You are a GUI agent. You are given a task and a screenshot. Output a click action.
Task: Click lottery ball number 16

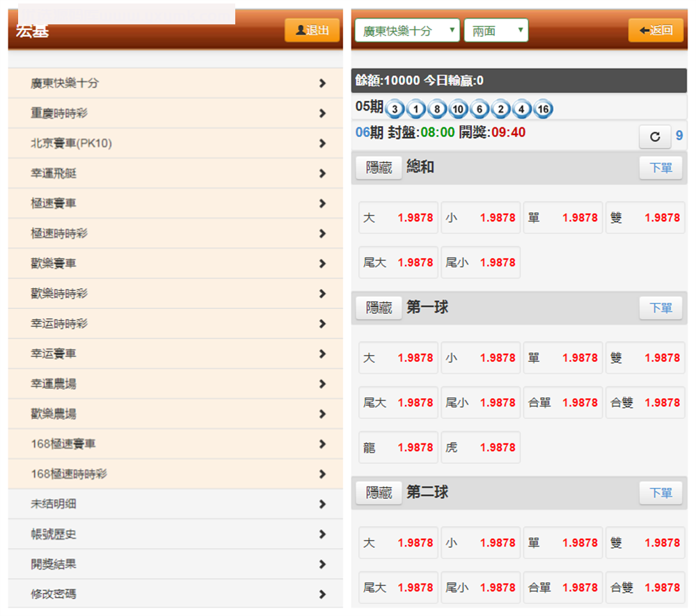pyautogui.click(x=543, y=109)
